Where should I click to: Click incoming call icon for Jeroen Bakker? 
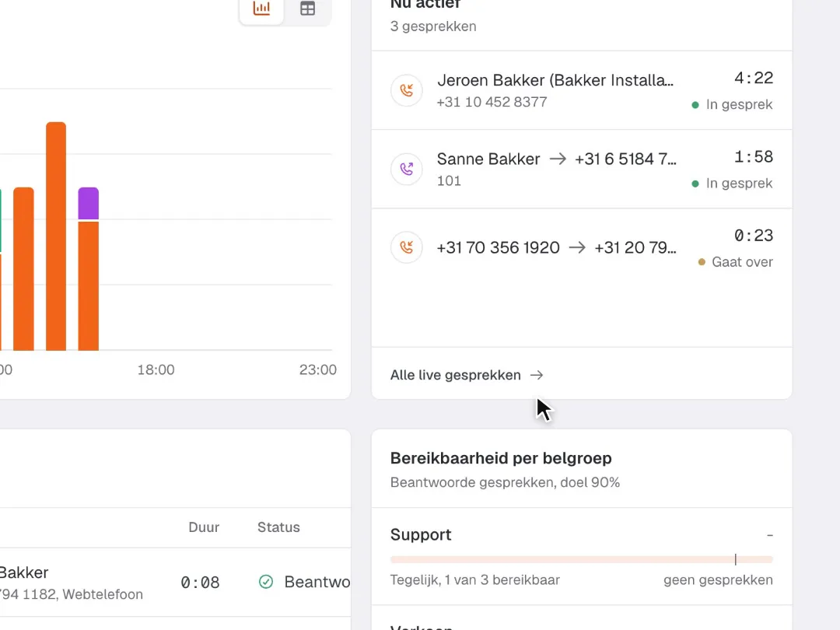pyautogui.click(x=407, y=90)
